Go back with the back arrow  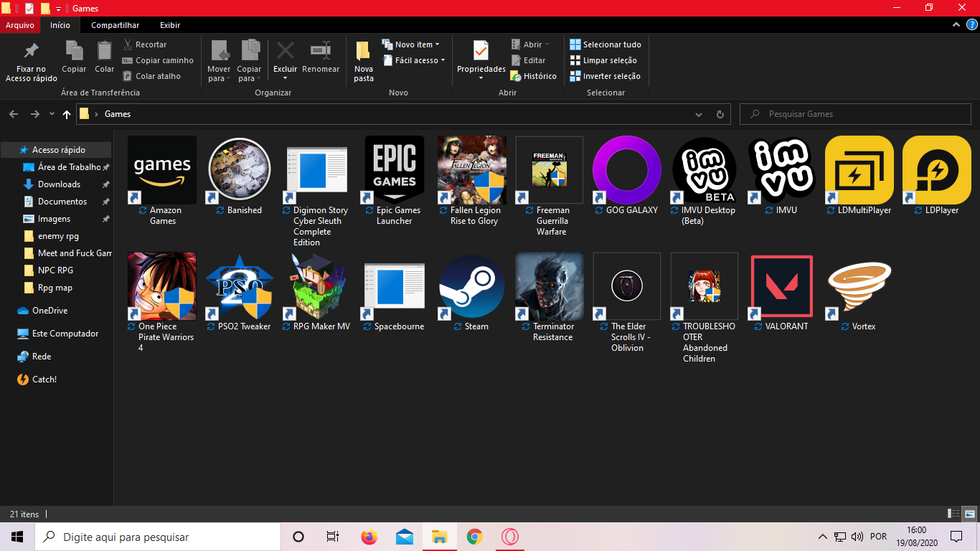click(x=14, y=114)
